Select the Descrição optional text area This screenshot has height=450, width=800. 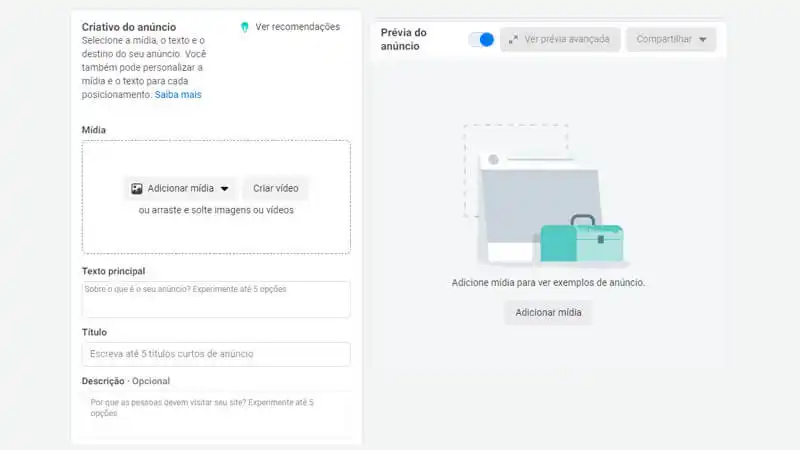click(216, 407)
